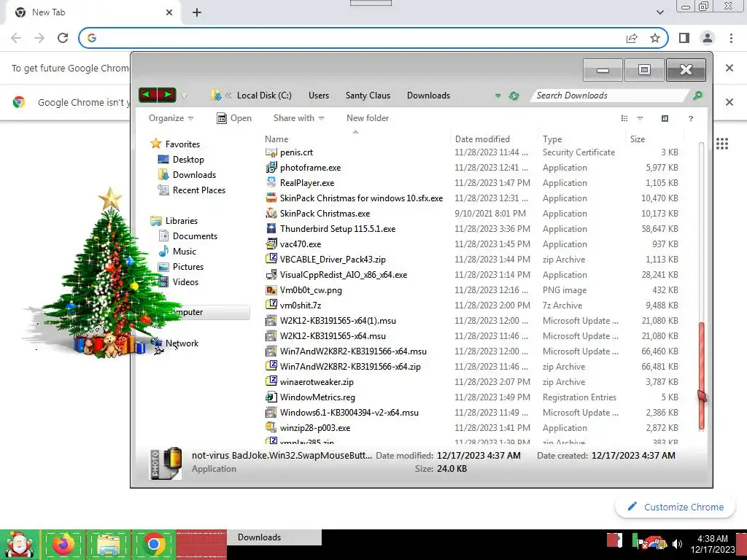Click the search magnifier icon in Explorer

tap(698, 96)
